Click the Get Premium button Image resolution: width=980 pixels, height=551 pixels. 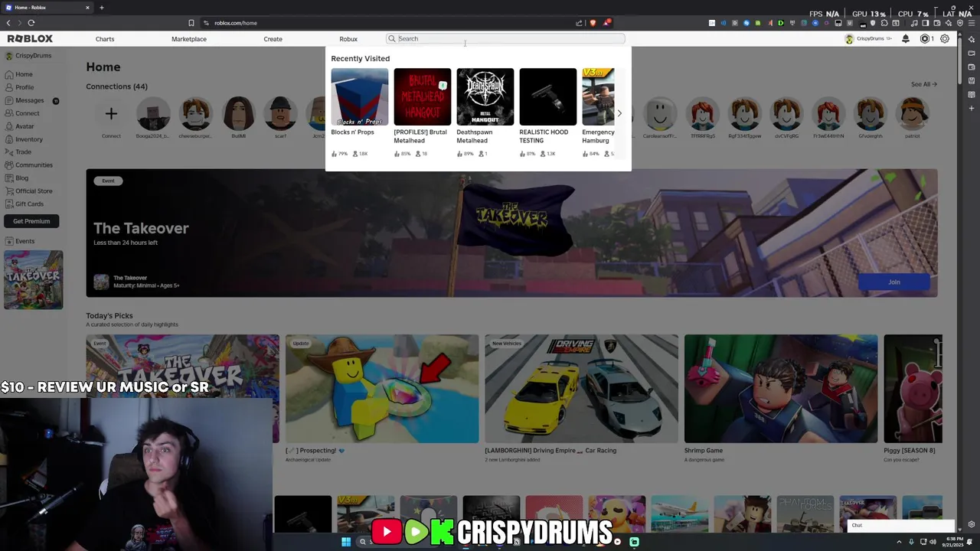[31, 221]
